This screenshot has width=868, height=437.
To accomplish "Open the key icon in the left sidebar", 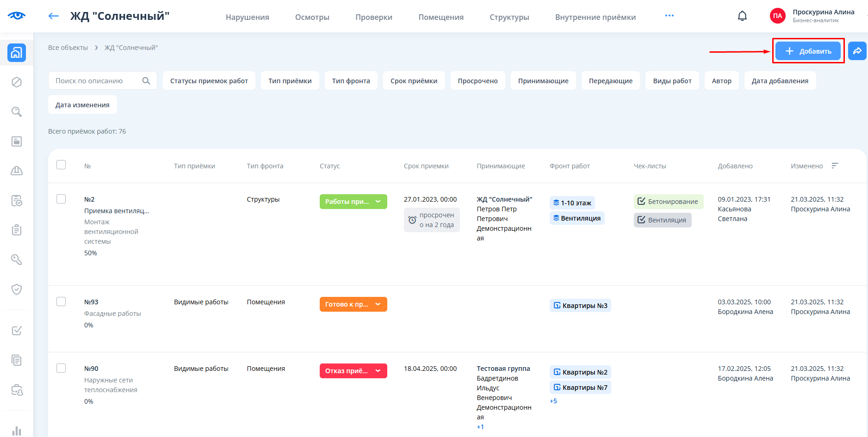I will click(x=17, y=260).
